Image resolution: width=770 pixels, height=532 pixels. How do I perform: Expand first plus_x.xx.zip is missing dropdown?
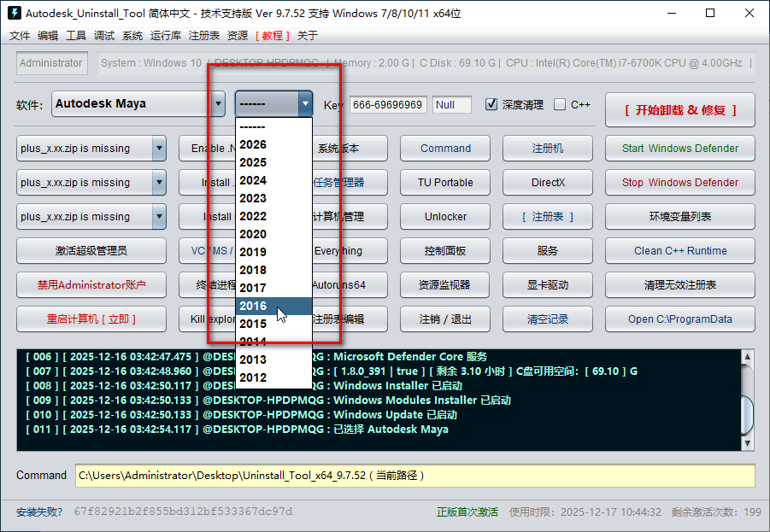coord(159,149)
